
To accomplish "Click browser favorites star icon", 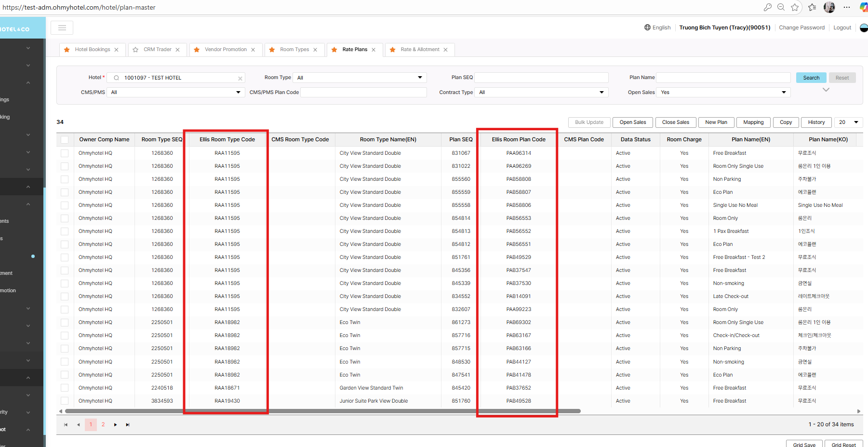I will coord(795,7).
